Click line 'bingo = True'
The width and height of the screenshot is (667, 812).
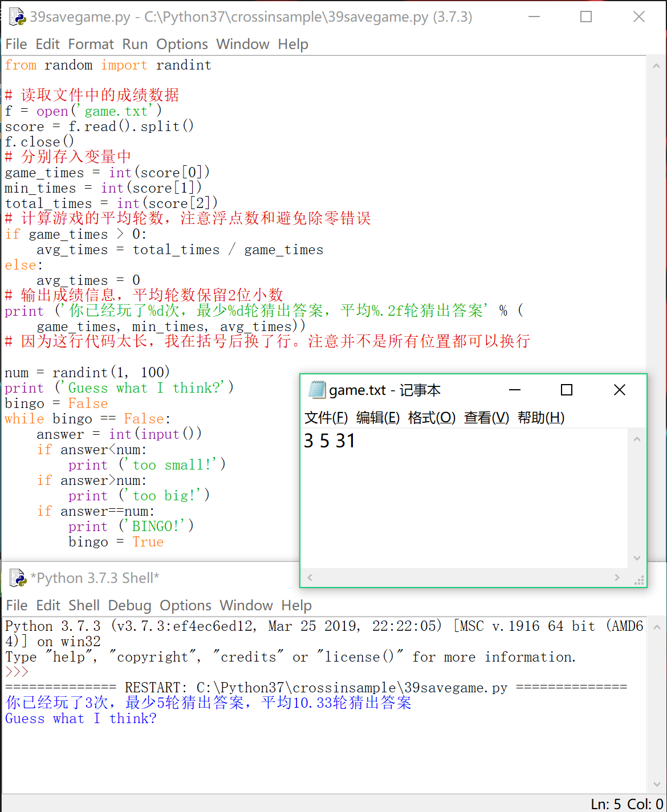[116, 542]
